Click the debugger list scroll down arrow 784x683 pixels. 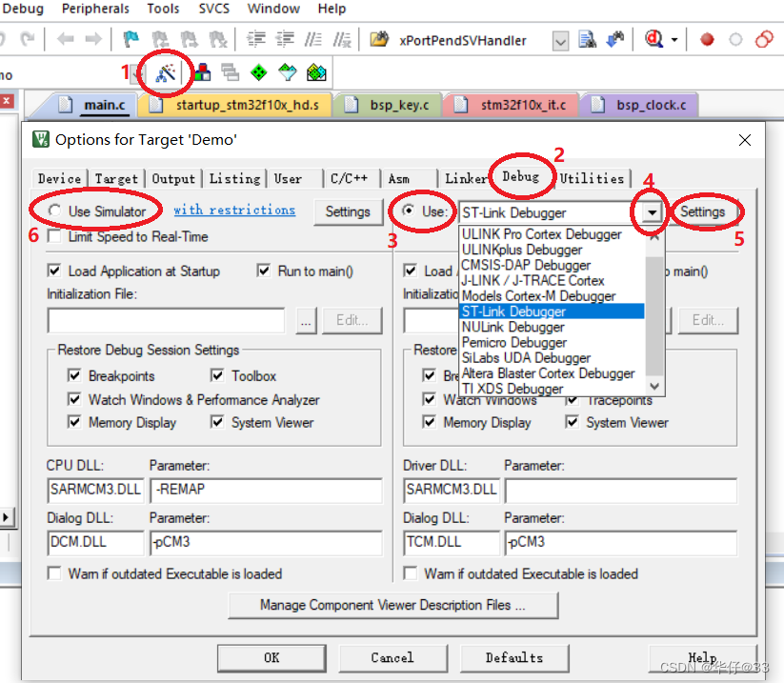click(654, 386)
